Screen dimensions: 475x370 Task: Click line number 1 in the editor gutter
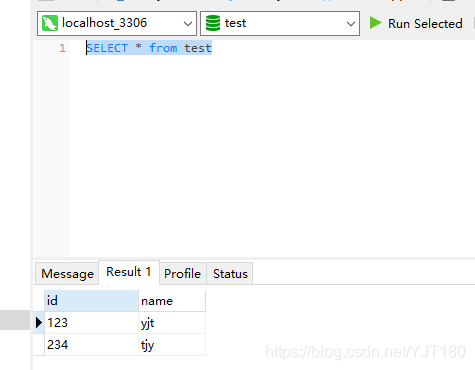point(62,48)
